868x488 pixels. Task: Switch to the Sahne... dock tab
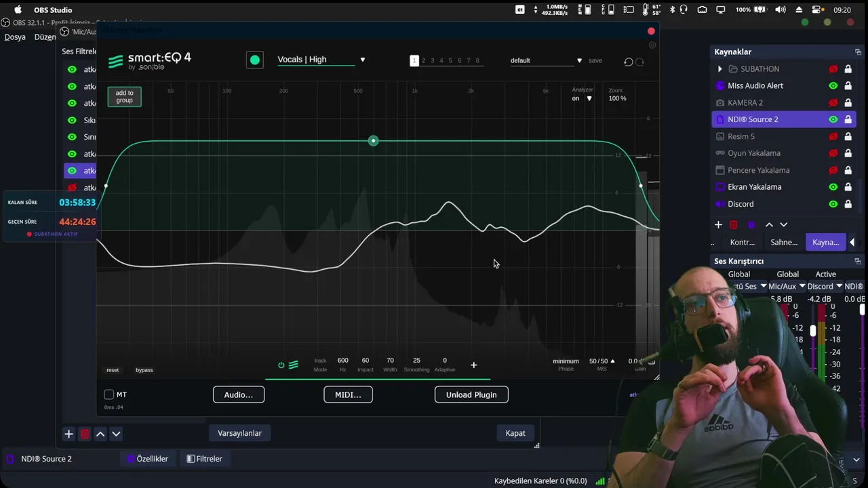click(784, 242)
